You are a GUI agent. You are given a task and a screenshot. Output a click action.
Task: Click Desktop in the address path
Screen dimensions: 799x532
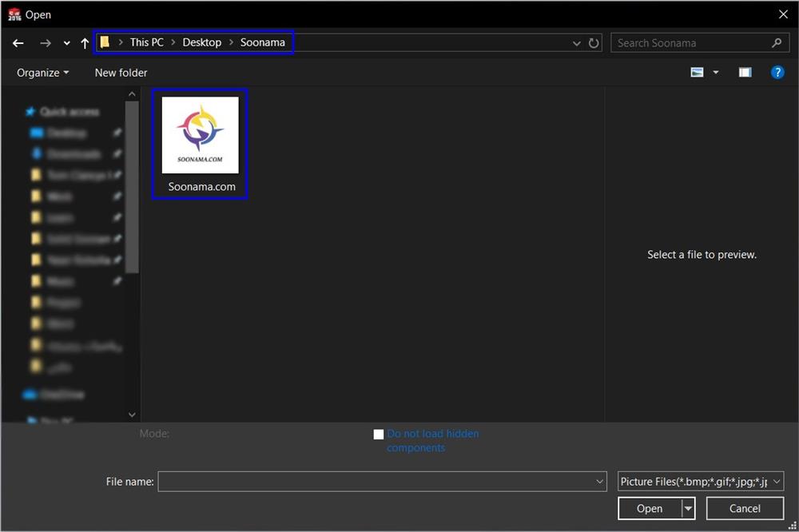pyautogui.click(x=202, y=42)
